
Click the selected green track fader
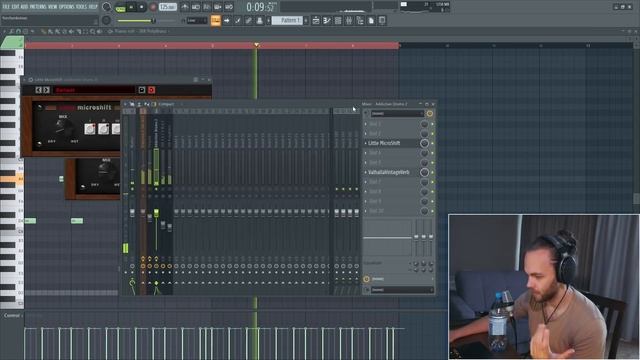[156, 213]
